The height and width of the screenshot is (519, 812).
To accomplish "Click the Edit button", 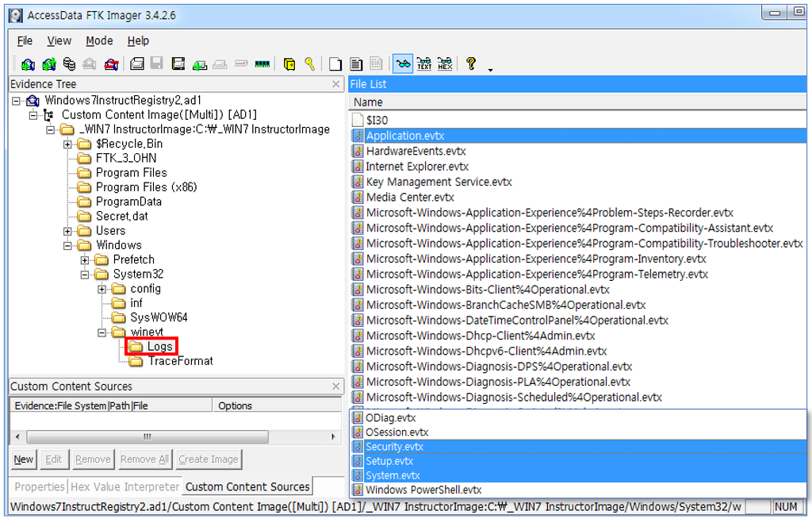I will coord(54,459).
